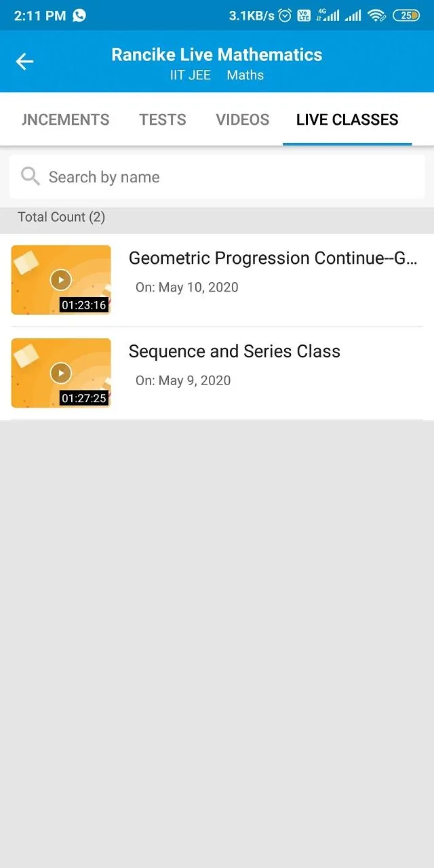Open the Geometric Progression Continue class
Screen dimensions: 434x868
[x=273, y=258]
